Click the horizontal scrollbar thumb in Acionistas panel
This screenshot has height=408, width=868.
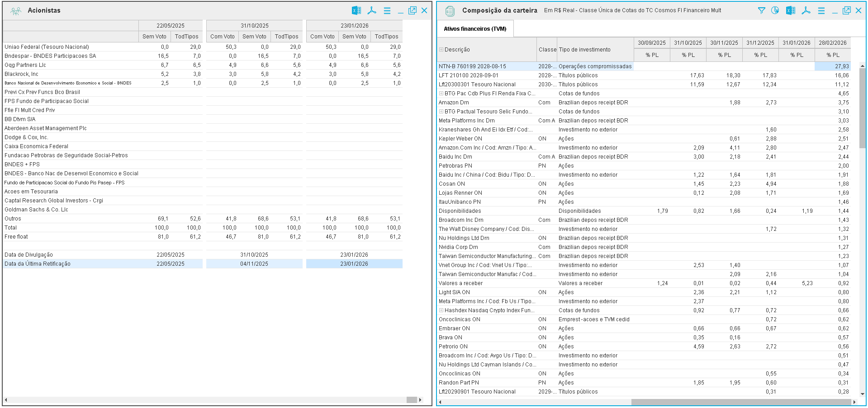click(x=412, y=400)
